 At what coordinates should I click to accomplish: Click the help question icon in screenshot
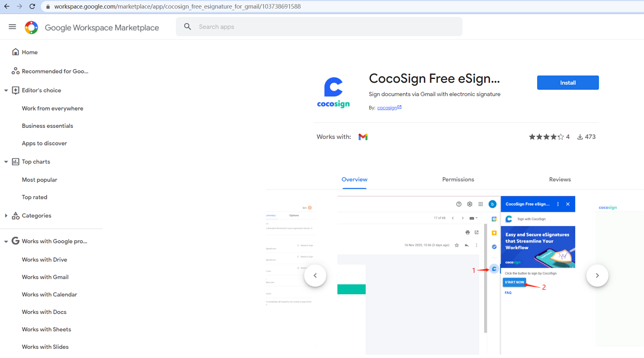click(x=459, y=204)
